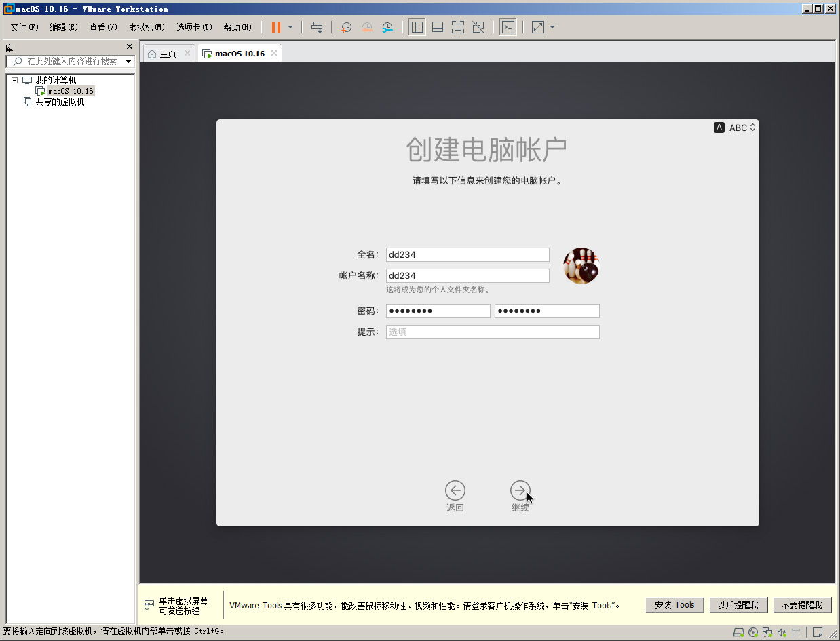Open the snapshot manager
Viewport: 840px width, 641px height.
(387, 27)
